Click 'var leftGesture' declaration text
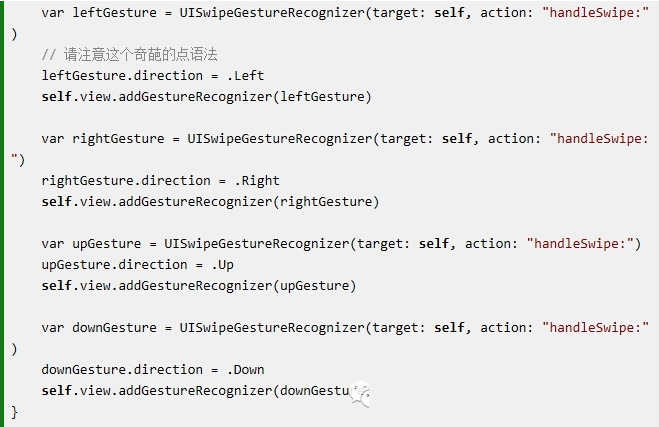This screenshot has height=427, width=659. pyautogui.click(x=99, y=13)
